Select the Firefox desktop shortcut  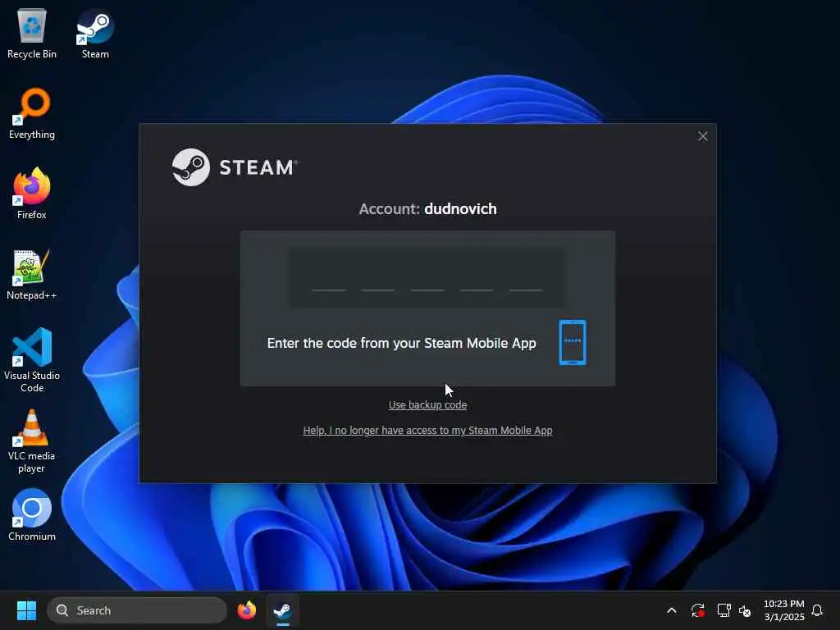point(32,194)
